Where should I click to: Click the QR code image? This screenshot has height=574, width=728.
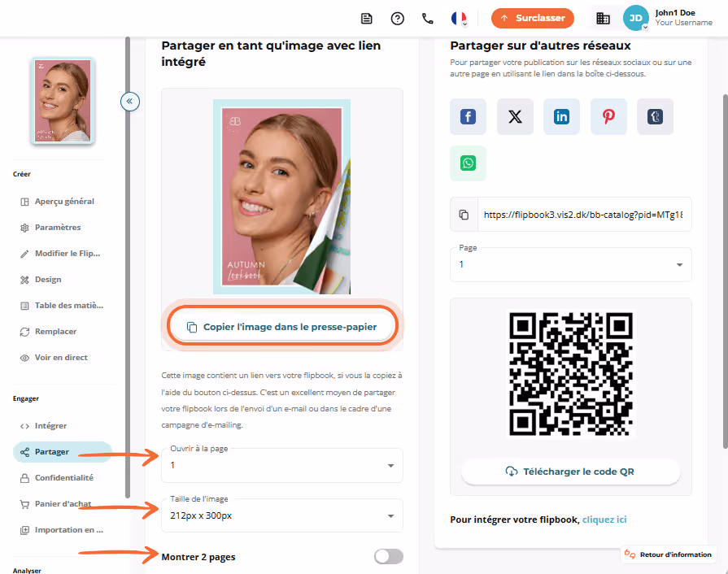571,373
